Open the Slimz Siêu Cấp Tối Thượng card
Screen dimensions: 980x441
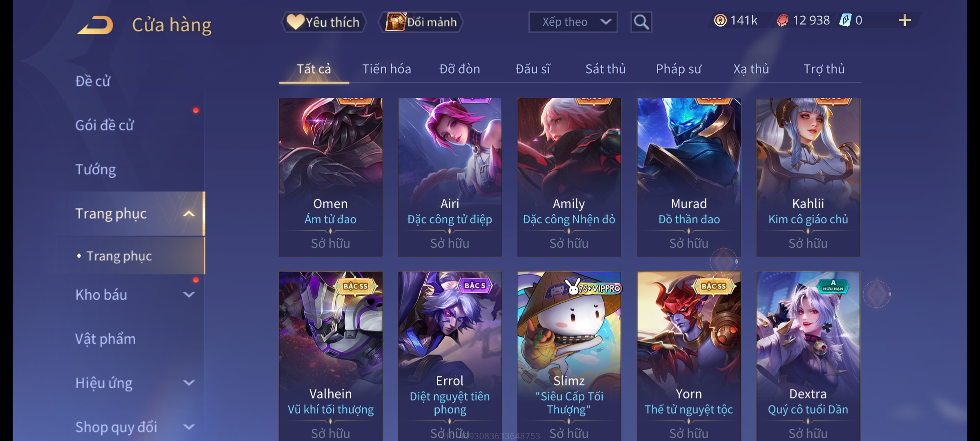coord(569,356)
